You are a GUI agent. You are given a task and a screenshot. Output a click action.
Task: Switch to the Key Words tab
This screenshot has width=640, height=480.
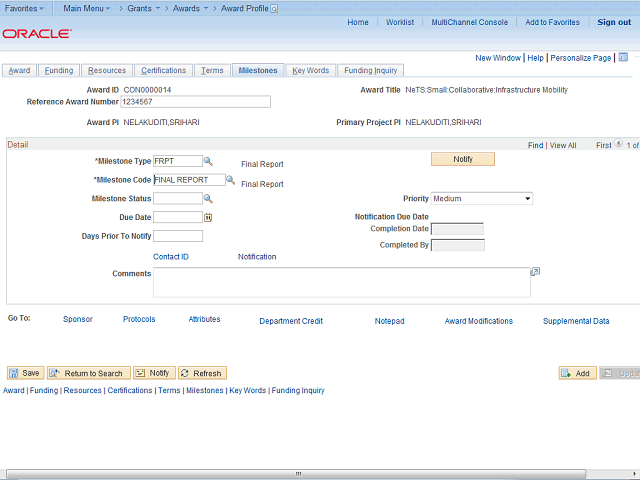[x=311, y=70]
